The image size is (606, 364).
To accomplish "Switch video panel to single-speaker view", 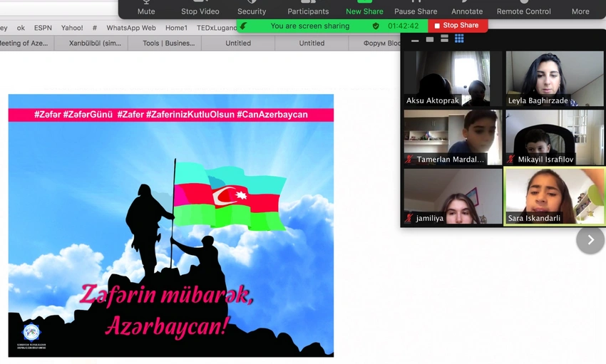I will pyautogui.click(x=430, y=39).
